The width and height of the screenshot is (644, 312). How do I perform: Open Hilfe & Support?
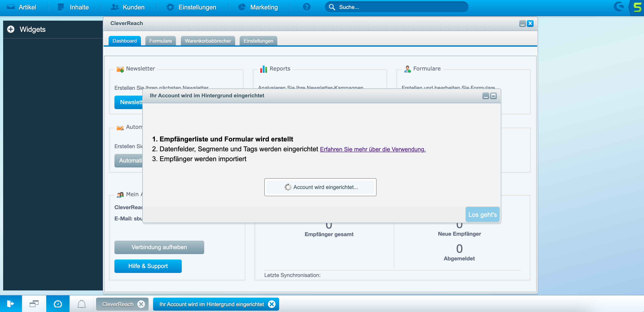pyautogui.click(x=148, y=266)
